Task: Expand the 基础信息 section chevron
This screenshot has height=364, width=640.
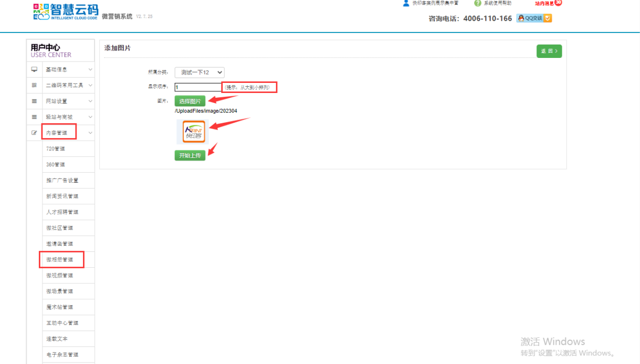Action: click(x=90, y=70)
